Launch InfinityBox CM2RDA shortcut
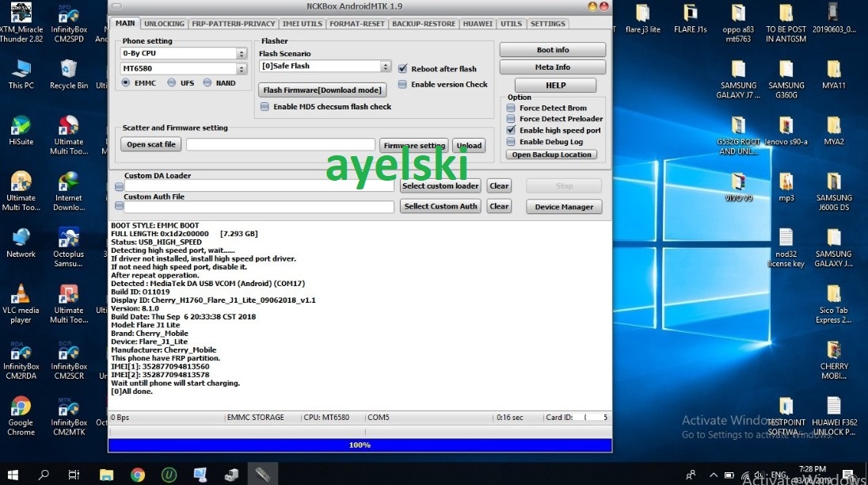This screenshot has height=485, width=868. click(x=21, y=360)
